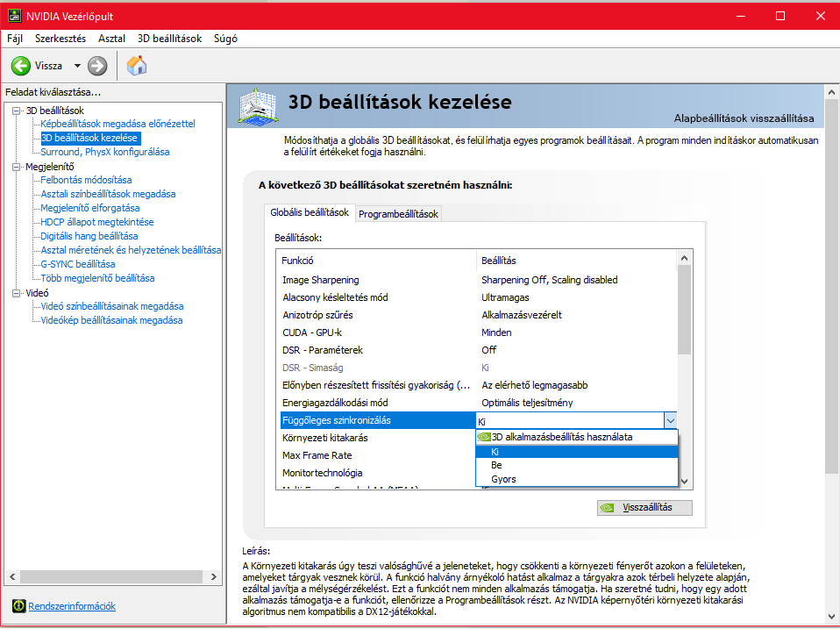This screenshot has width=840, height=629.
Task: Open the 3D beállítások menu
Action: click(x=170, y=39)
